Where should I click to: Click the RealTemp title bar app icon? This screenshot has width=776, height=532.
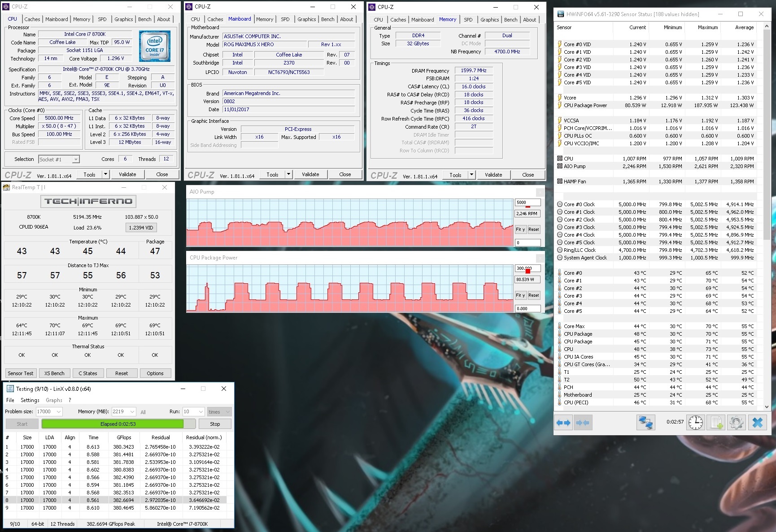pyautogui.click(x=6, y=187)
